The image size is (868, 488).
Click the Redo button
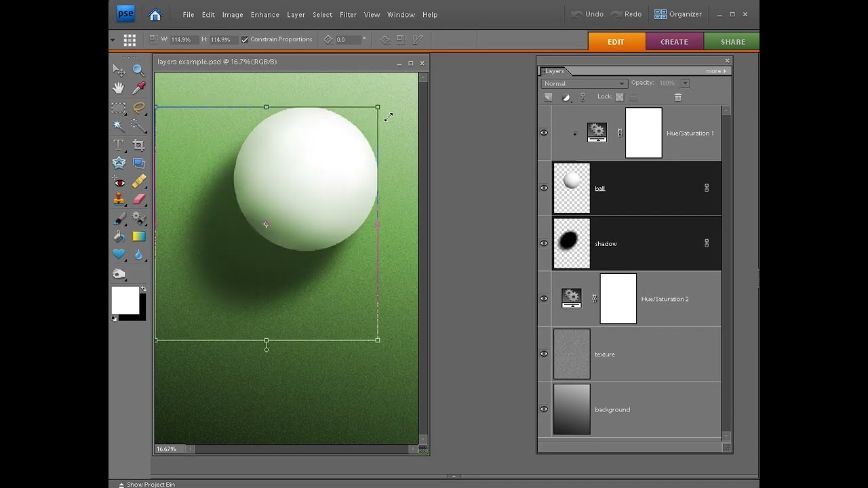626,14
